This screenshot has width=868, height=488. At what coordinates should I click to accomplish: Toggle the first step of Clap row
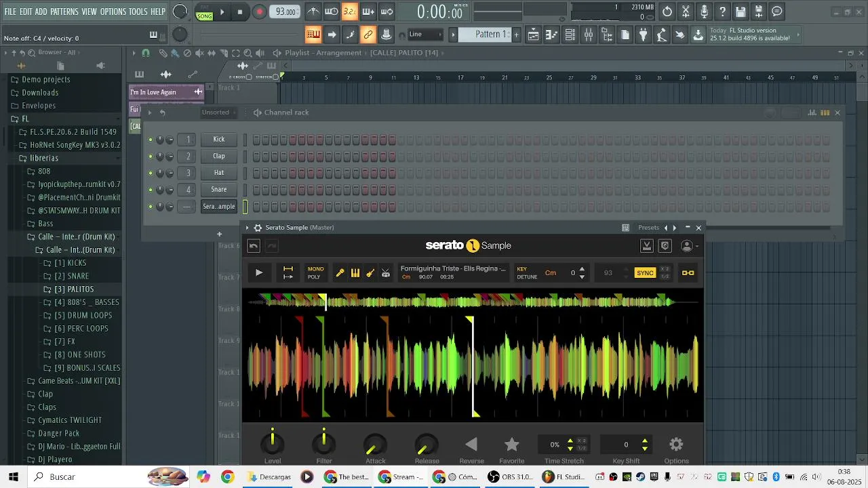point(257,156)
